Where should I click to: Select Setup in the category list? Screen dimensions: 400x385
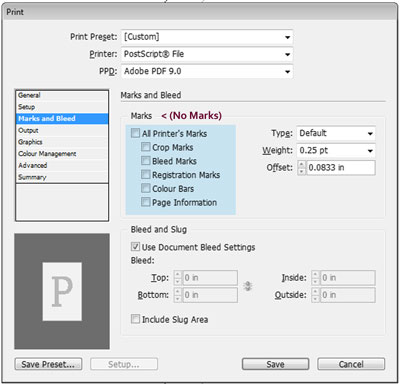[x=62, y=107]
